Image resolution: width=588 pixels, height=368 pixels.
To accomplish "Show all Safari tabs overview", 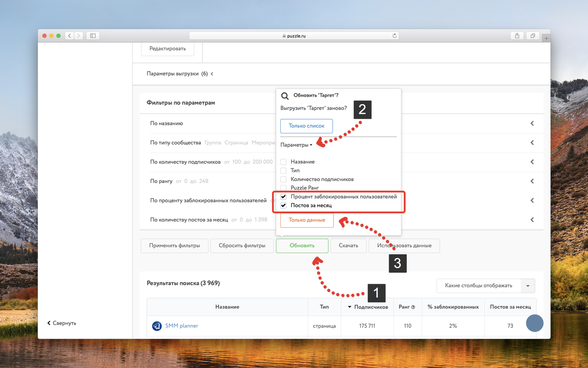I will (x=533, y=36).
